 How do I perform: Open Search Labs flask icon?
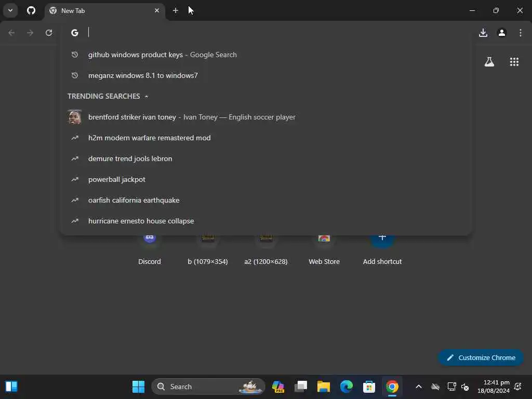pos(489,62)
